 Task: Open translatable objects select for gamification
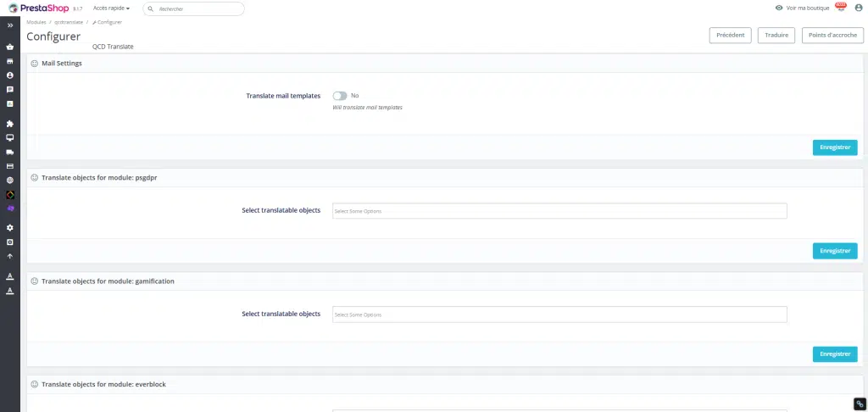[x=559, y=315]
